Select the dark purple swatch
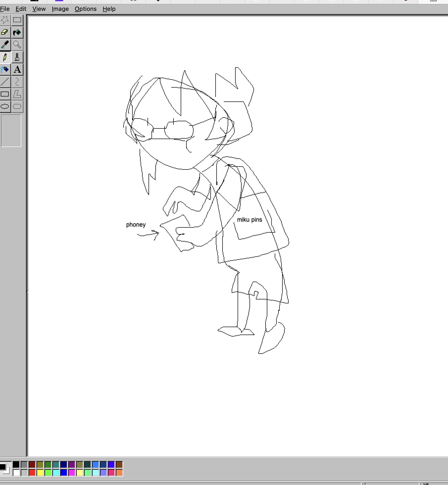448x485 pixels. click(72, 464)
